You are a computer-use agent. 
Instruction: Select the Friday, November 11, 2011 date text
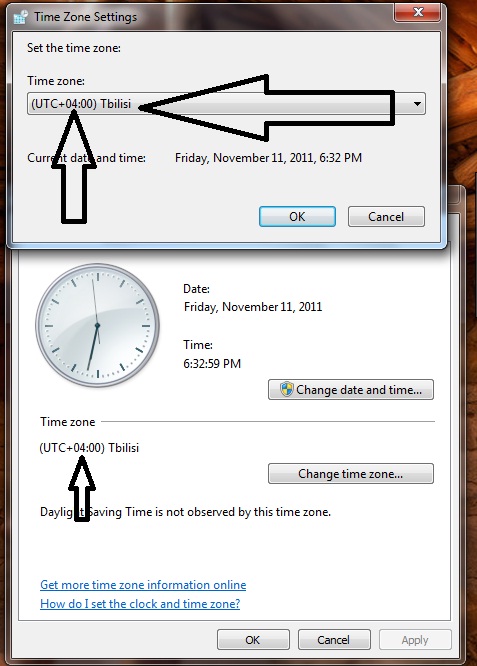pos(253,307)
